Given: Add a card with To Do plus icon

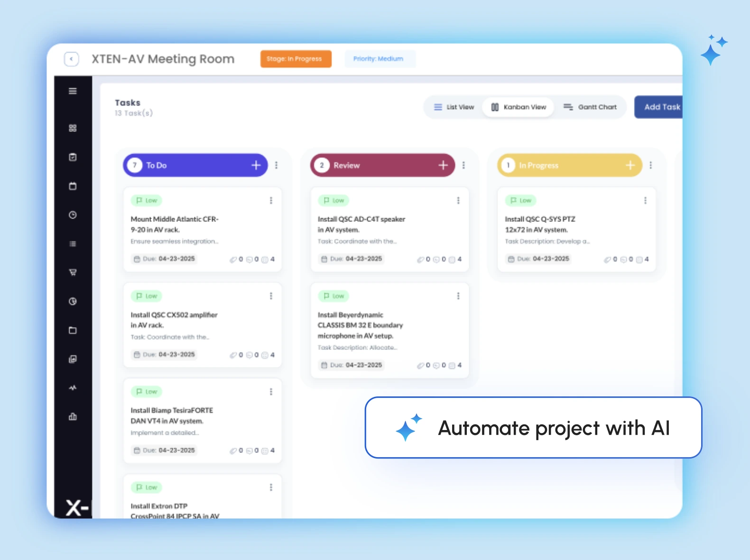Looking at the screenshot, I should pos(256,165).
